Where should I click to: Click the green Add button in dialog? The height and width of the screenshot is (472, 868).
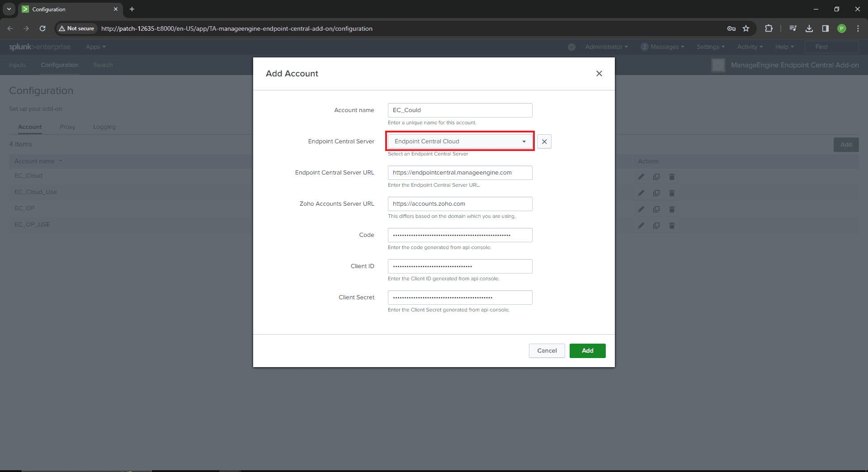coord(588,351)
